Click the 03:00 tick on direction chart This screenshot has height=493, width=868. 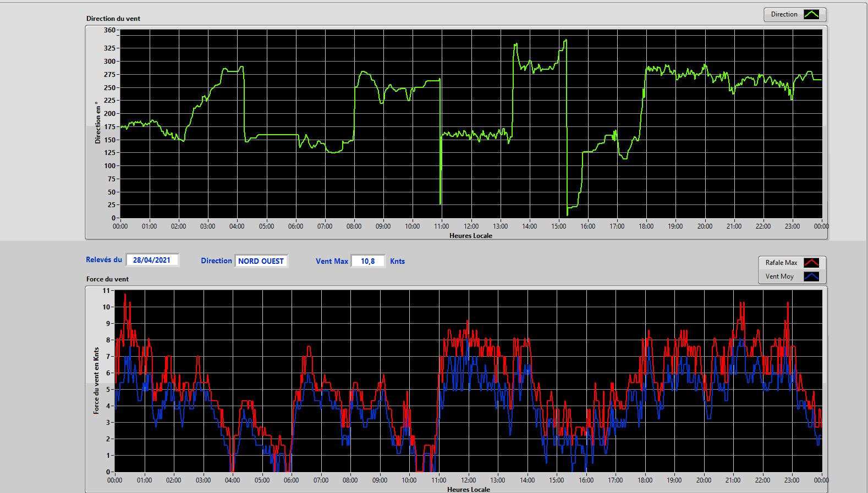click(x=208, y=226)
